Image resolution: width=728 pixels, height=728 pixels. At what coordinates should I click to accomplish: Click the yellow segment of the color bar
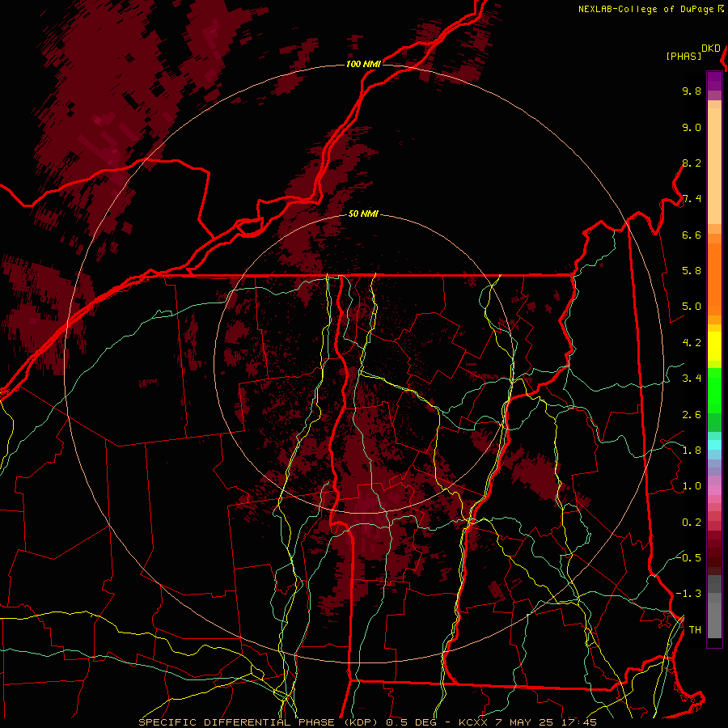pyautogui.click(x=714, y=346)
